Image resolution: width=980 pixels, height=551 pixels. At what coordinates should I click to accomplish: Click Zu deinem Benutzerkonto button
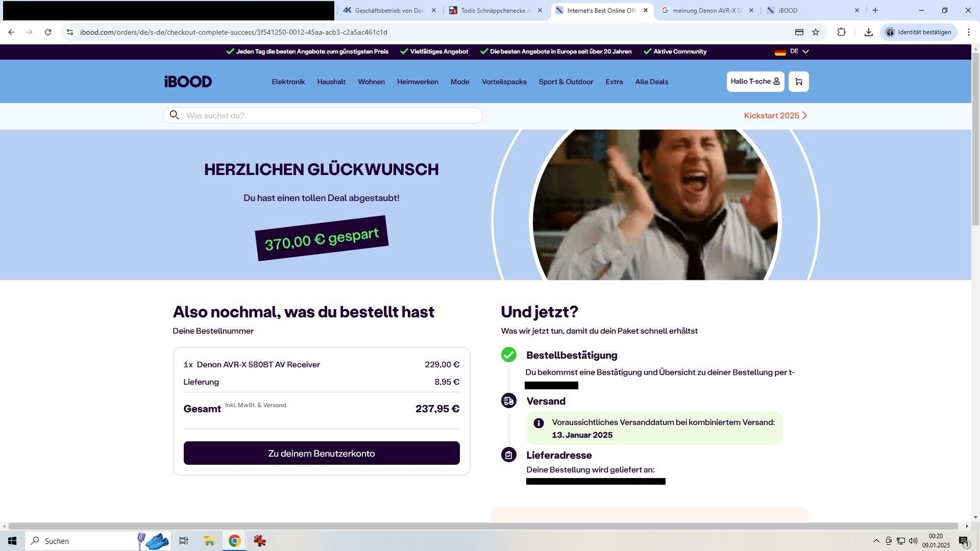pos(321,453)
